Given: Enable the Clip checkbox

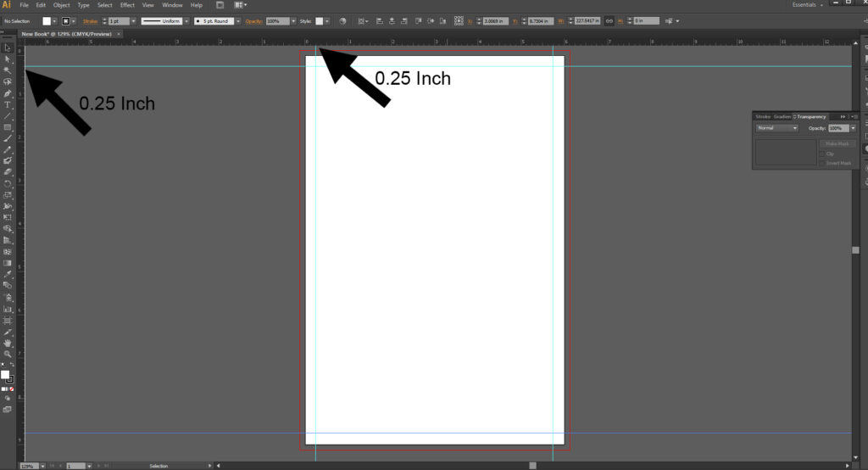Looking at the screenshot, I should coord(822,154).
